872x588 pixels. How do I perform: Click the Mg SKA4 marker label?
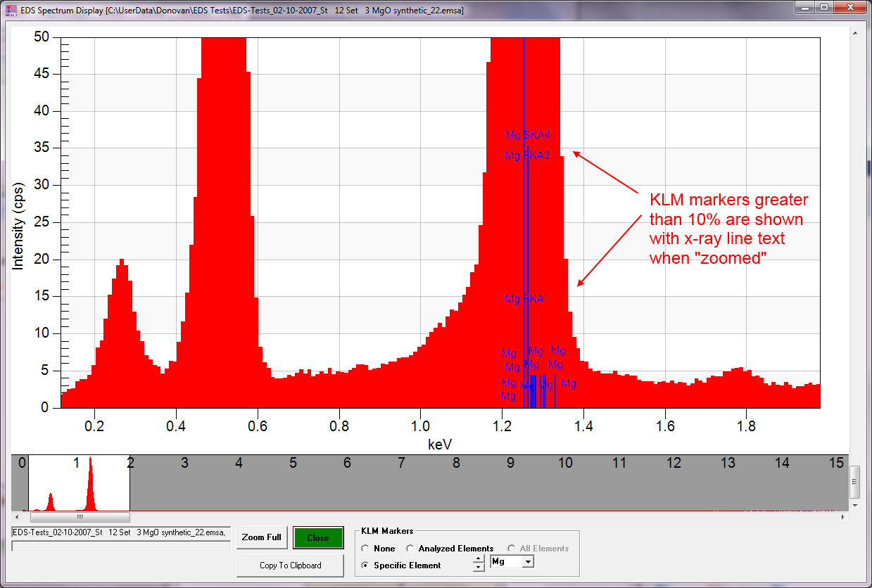tap(527, 135)
